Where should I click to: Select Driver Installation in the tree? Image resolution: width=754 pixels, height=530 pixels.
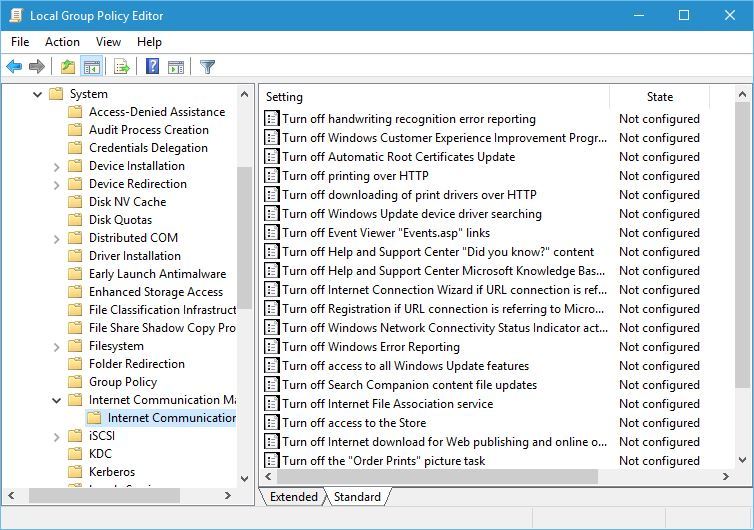135,256
